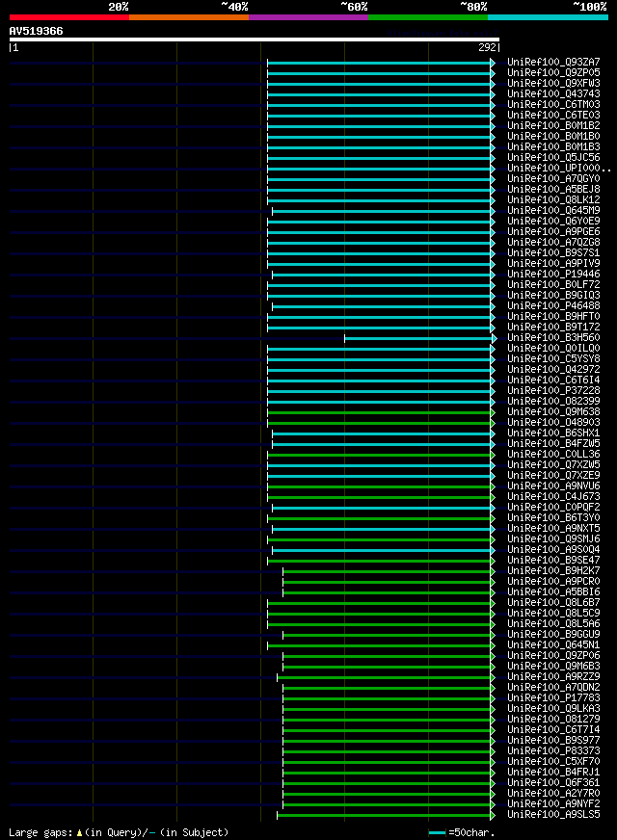The image size is (617, 840).
Task: Select the UniRef100_Q8L5C9 label
Action: [x=553, y=614]
